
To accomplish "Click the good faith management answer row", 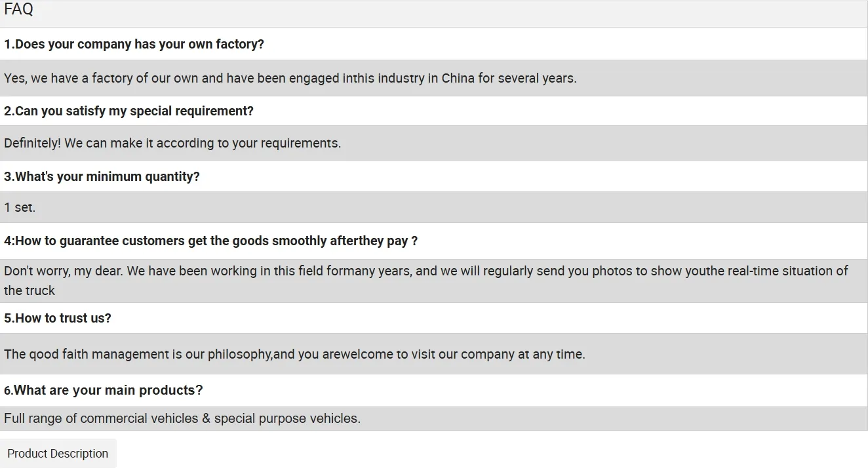I will click(294, 354).
